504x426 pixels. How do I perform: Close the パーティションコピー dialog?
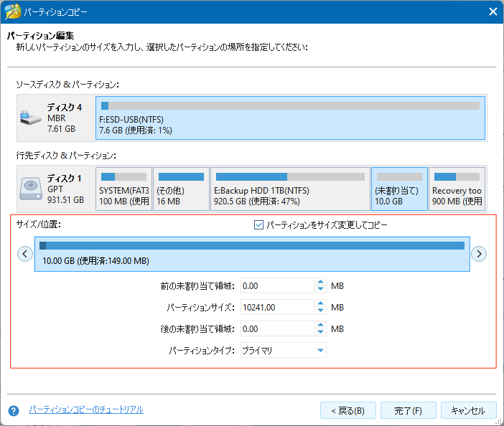[493, 11]
